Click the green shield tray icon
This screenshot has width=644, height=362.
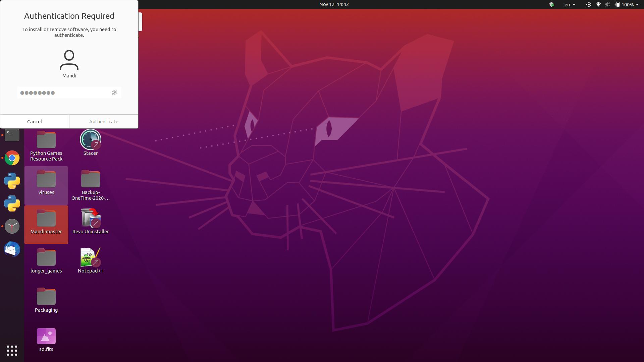click(551, 4)
